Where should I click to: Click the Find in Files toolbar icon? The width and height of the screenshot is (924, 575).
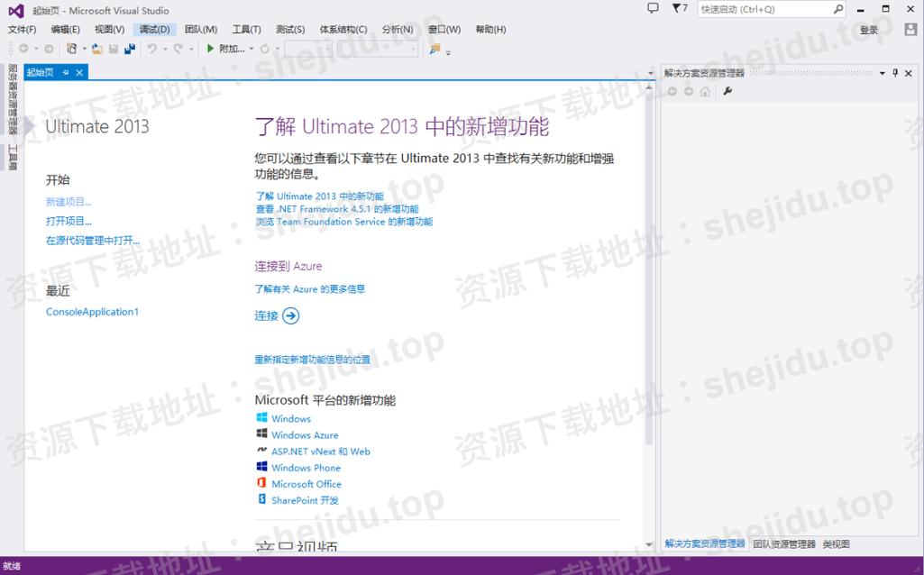pyautogui.click(x=435, y=49)
